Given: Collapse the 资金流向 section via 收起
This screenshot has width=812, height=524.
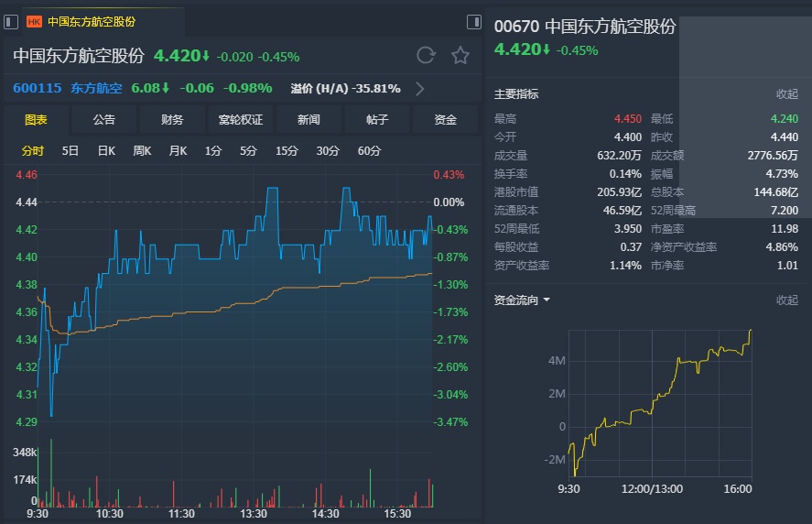Looking at the screenshot, I should [786, 300].
